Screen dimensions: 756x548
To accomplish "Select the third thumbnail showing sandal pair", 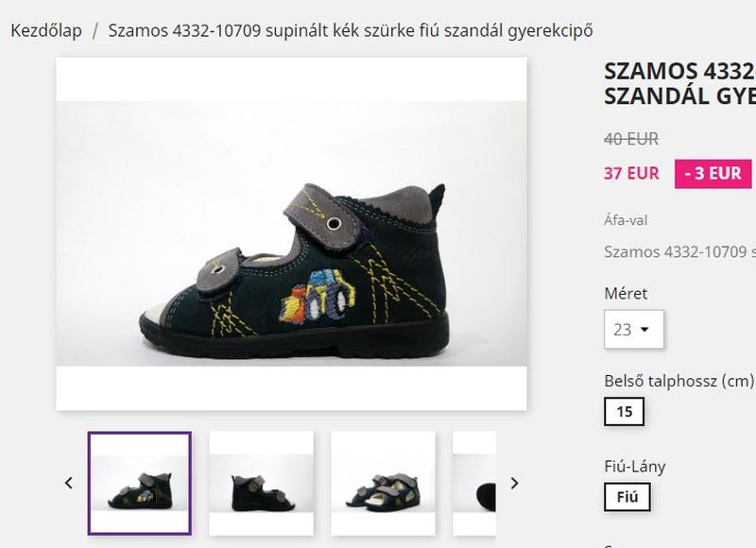I will [x=383, y=483].
